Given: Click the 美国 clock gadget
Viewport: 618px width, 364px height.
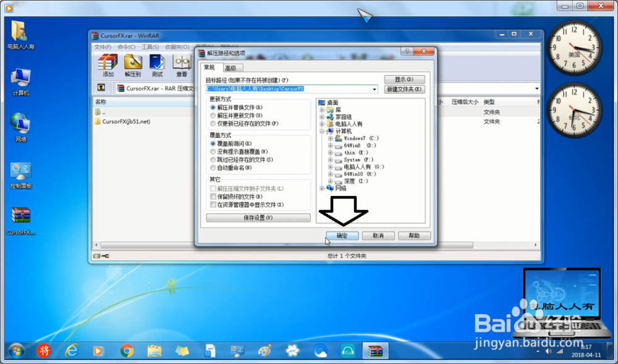Looking at the screenshot, I should pos(574,47).
